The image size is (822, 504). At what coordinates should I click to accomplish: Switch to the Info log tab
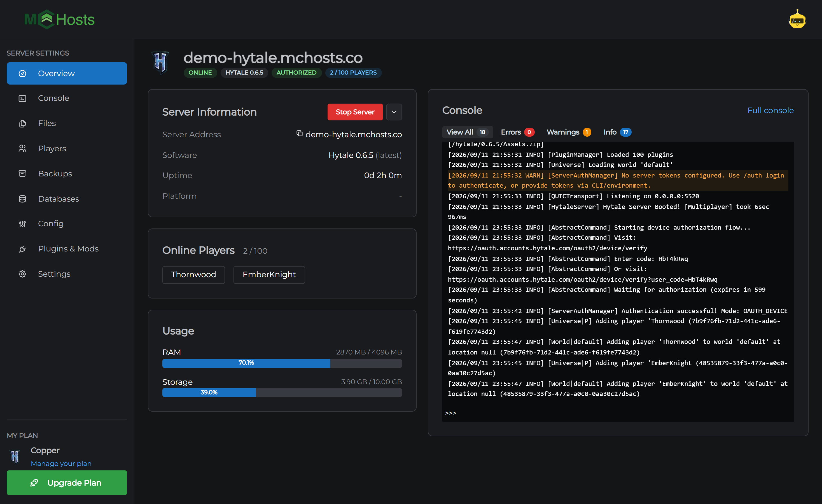617,132
